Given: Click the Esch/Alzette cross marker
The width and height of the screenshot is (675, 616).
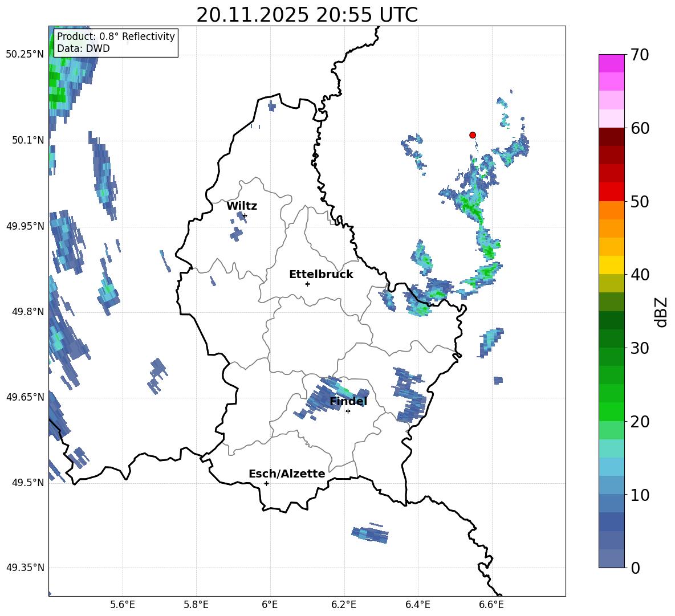Looking at the screenshot, I should coord(266,483).
